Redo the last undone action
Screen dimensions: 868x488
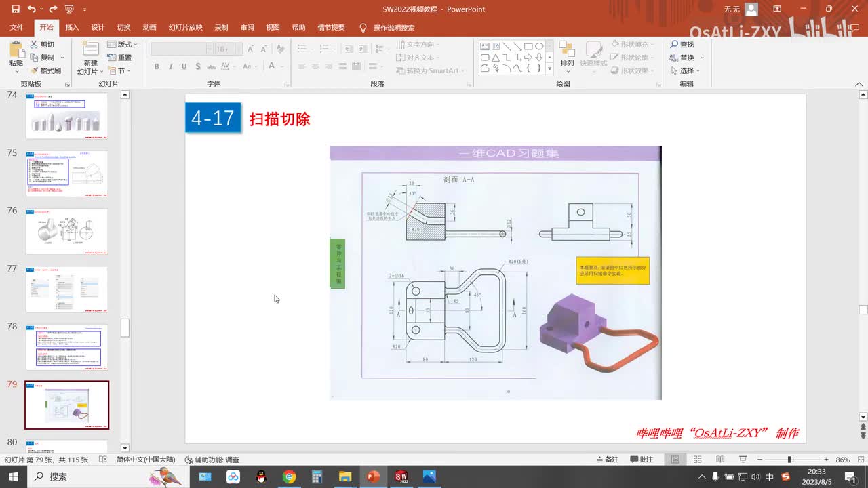coord(53,9)
